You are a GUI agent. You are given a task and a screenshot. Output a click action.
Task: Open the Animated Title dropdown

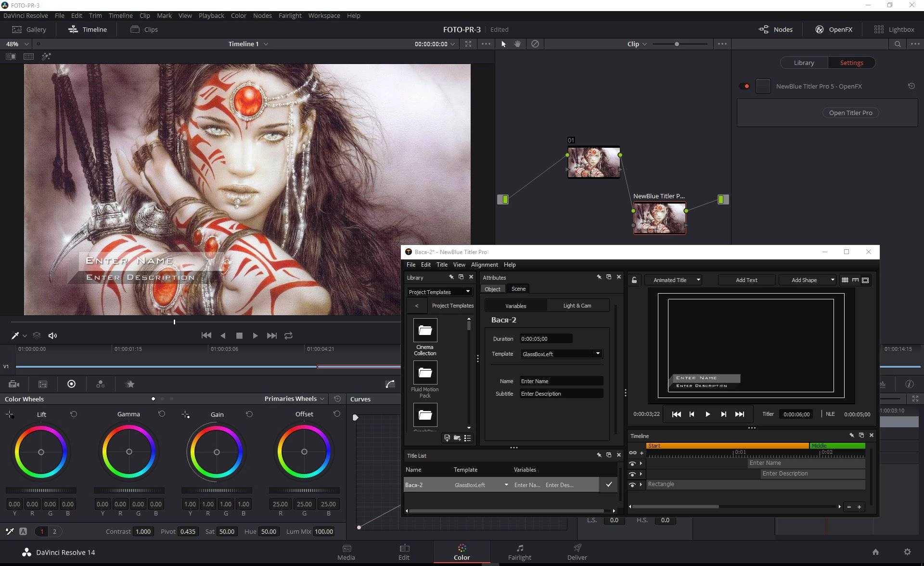point(673,280)
